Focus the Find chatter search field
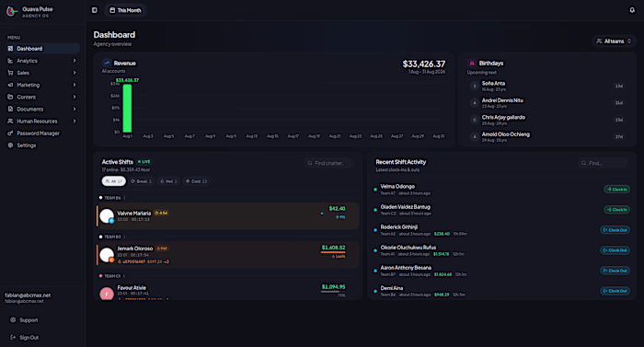Screen dimensions: 644x347 coord(329,163)
